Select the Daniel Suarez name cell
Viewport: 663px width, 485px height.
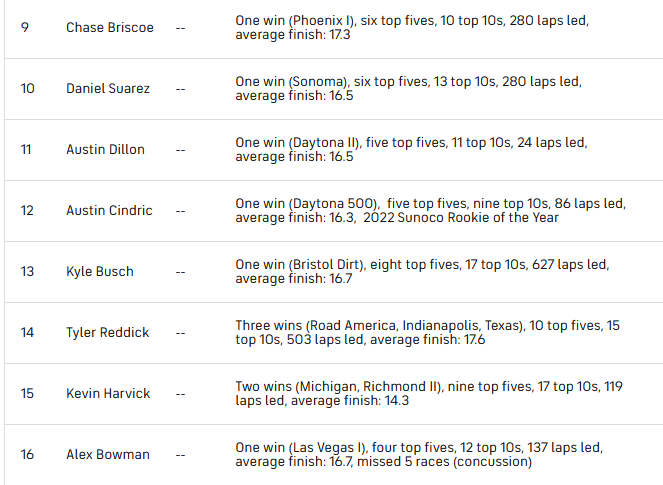point(108,88)
